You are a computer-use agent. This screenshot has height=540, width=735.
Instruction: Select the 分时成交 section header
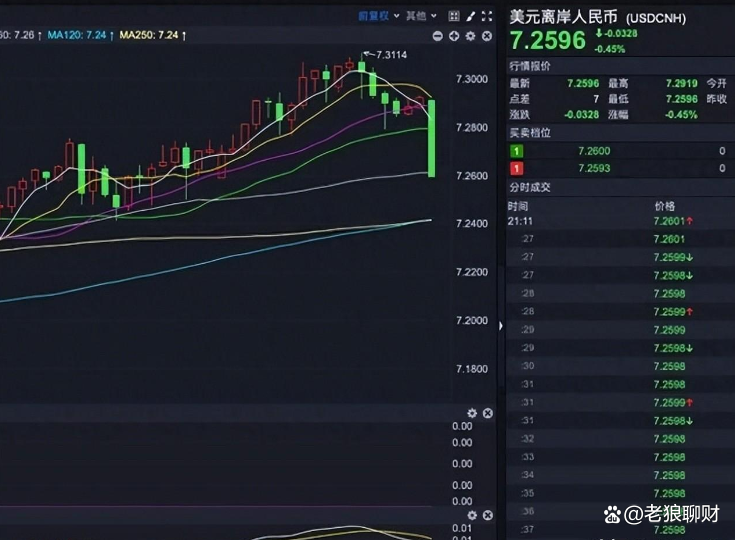point(530,187)
